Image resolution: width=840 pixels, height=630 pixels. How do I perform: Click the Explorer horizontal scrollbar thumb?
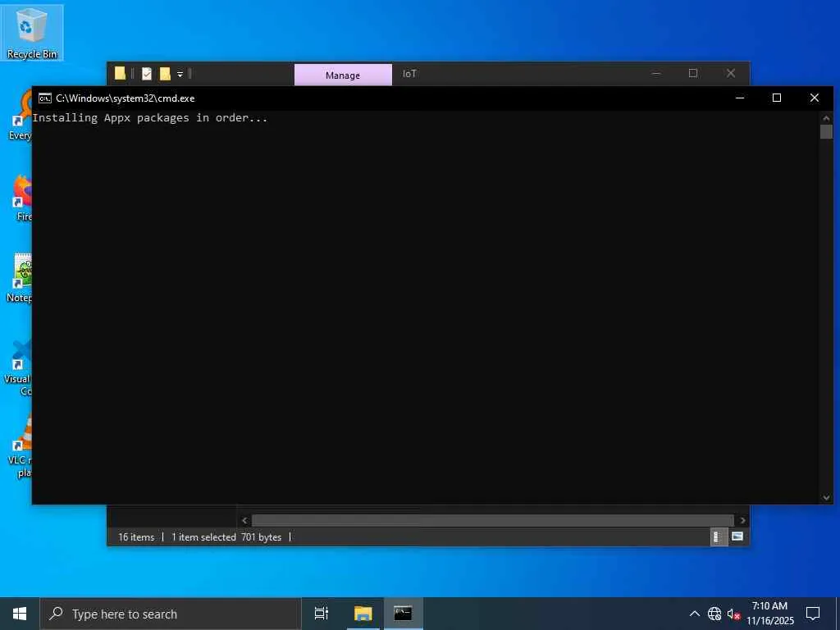492,520
